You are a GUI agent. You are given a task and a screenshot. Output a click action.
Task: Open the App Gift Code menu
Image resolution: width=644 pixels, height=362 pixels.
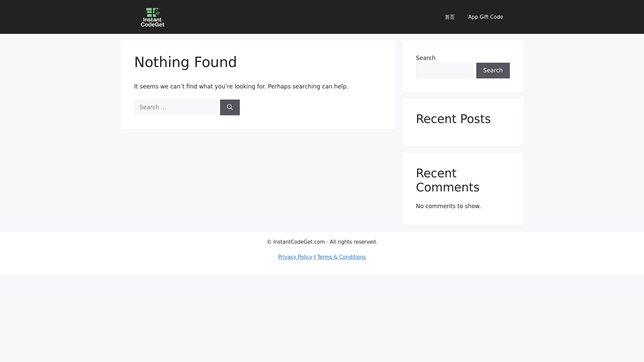(x=485, y=17)
